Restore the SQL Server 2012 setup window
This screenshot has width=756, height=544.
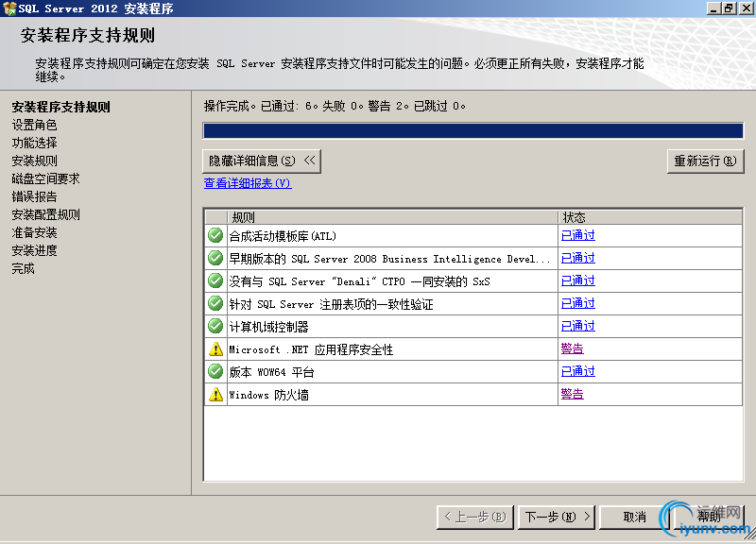[729, 8]
